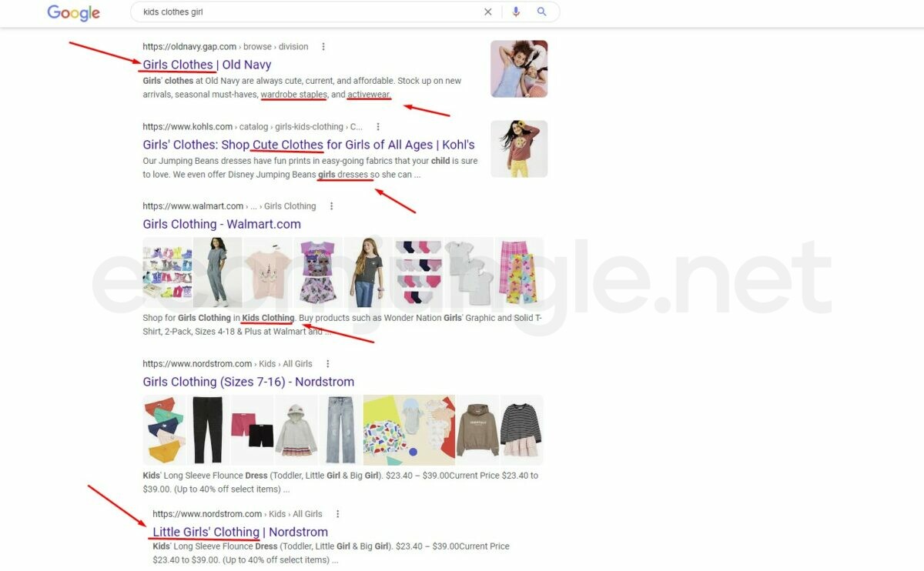Open Little Girls' Clothing | Nordstrom link

(x=239, y=532)
